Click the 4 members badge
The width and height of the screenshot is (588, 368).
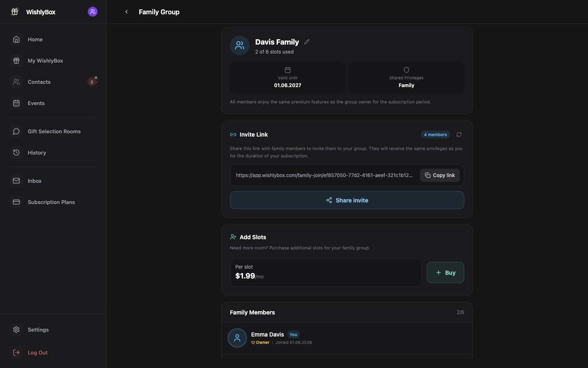pos(435,135)
